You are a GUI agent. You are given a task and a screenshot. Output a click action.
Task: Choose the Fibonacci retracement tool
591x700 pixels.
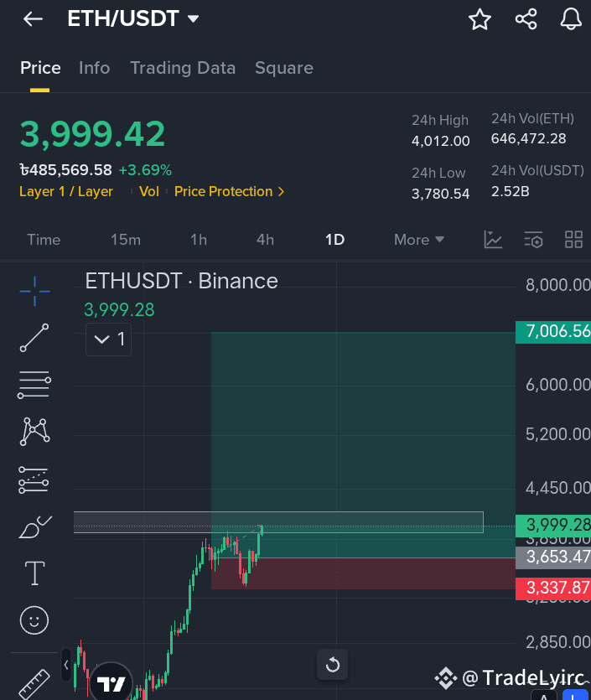click(34, 385)
